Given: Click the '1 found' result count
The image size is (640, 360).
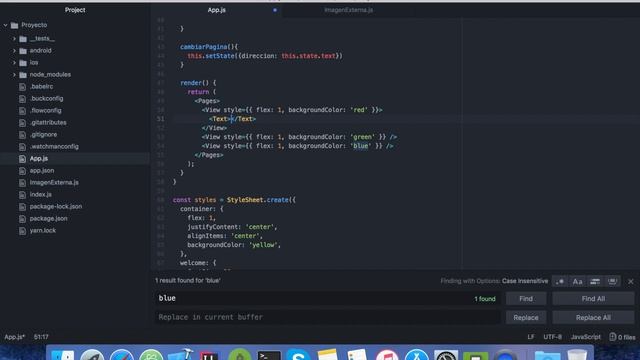Looking at the screenshot, I should point(484,299).
